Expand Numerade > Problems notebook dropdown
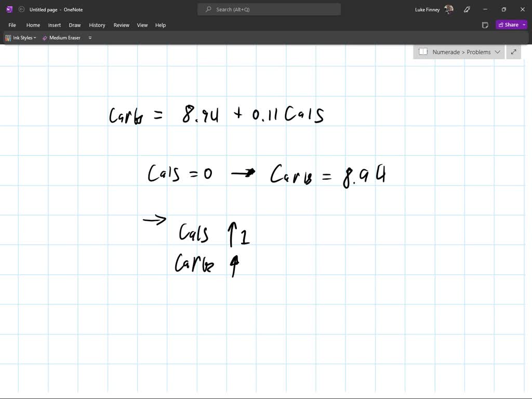This screenshot has height=399, width=532. [497, 52]
